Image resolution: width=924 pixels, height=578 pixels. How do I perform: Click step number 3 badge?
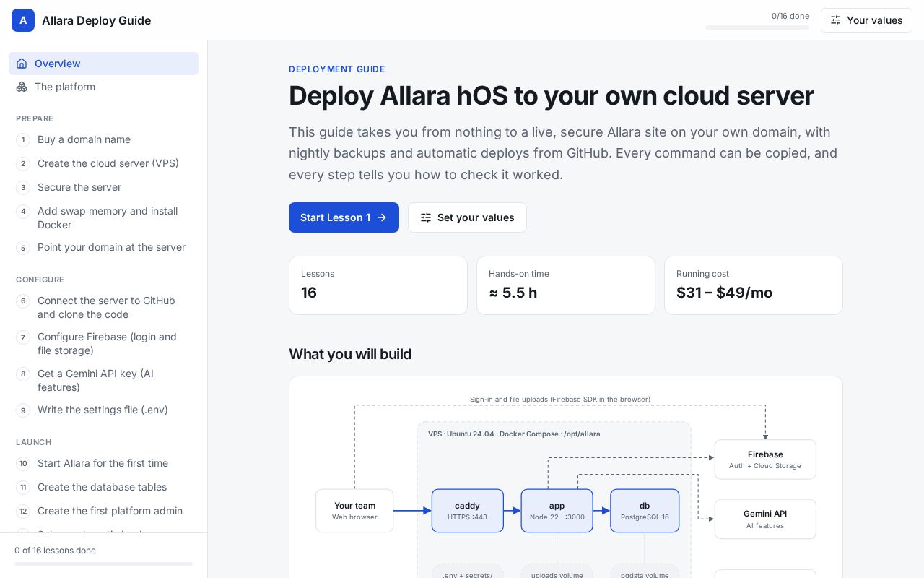(23, 187)
